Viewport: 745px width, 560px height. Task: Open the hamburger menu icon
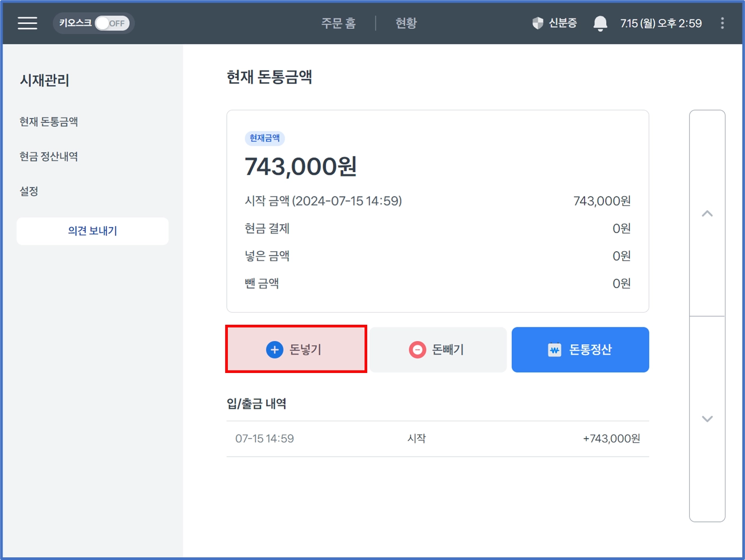point(27,23)
